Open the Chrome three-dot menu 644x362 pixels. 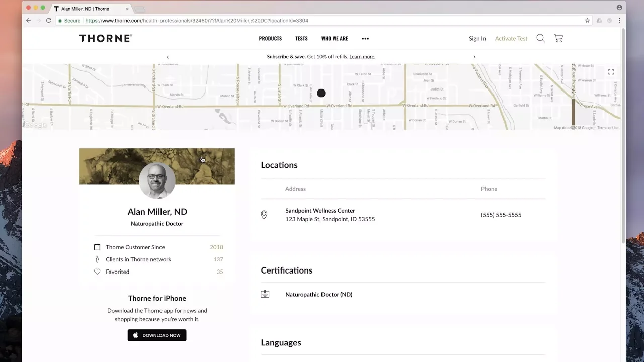pos(619,21)
